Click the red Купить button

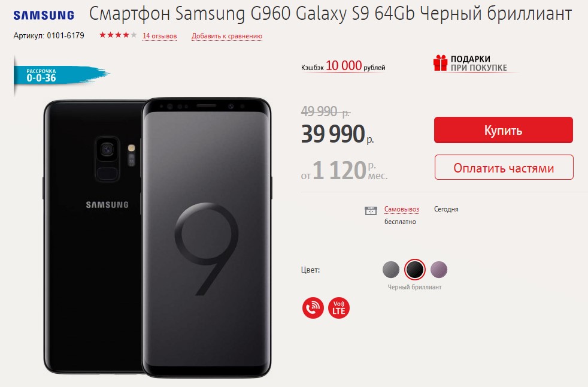coord(503,130)
